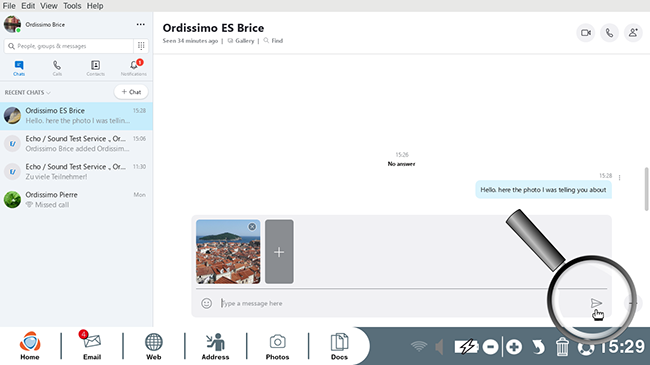
Task: Send the message with paper plane icon
Action: tap(596, 303)
